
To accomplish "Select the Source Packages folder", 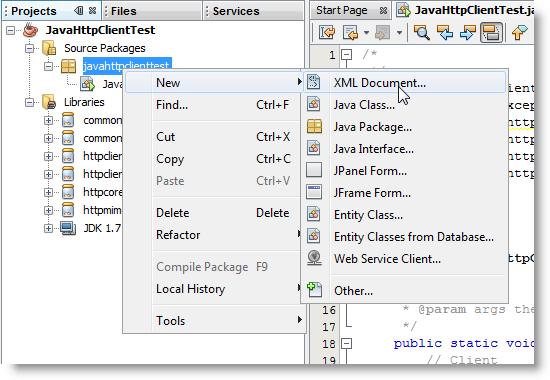I will click(x=105, y=48).
